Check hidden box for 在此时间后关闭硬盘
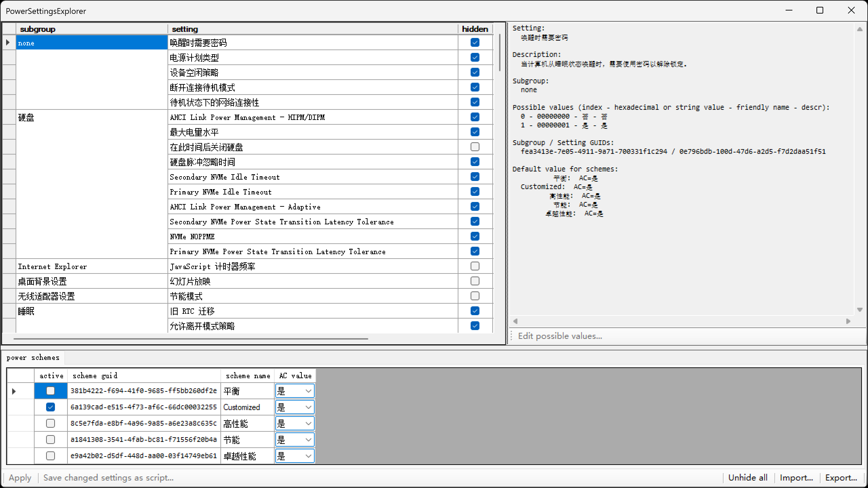The height and width of the screenshot is (488, 868). pos(475,147)
